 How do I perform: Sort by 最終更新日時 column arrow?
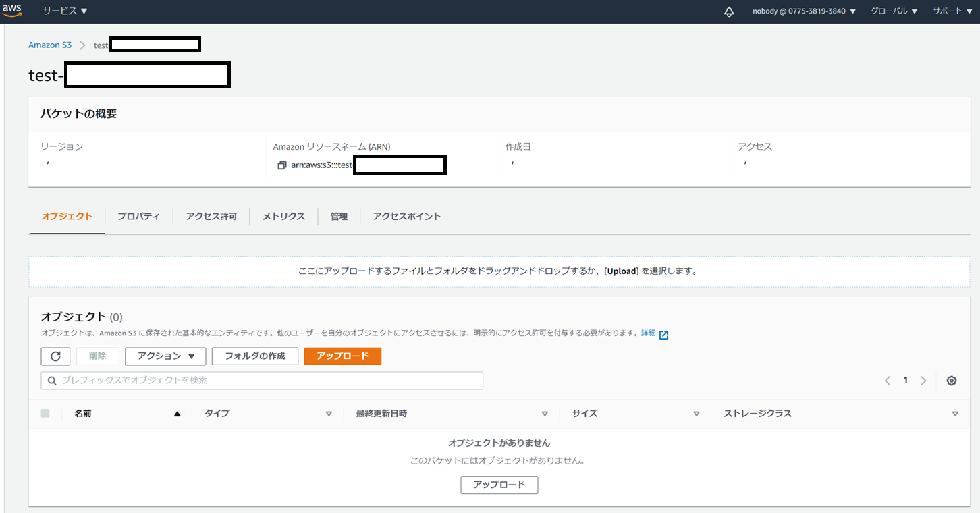pos(545,414)
